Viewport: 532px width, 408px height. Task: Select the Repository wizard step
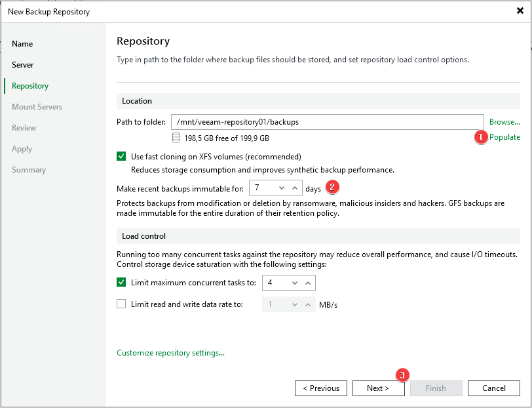[x=30, y=86]
